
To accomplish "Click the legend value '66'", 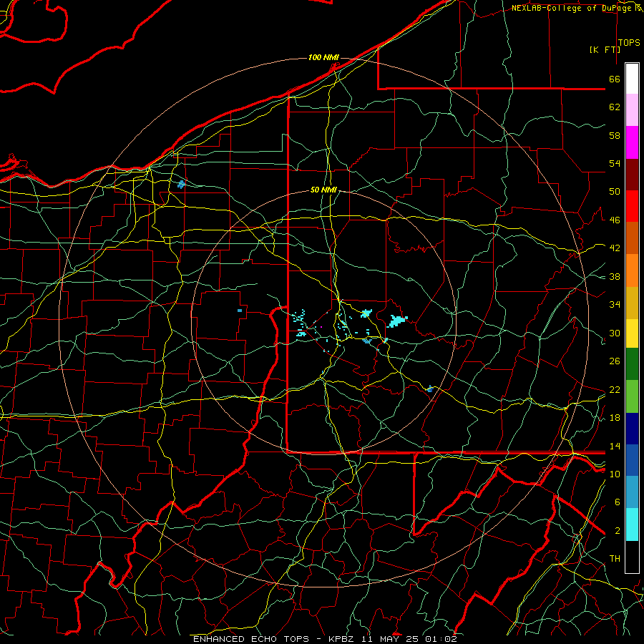I will (615, 79).
